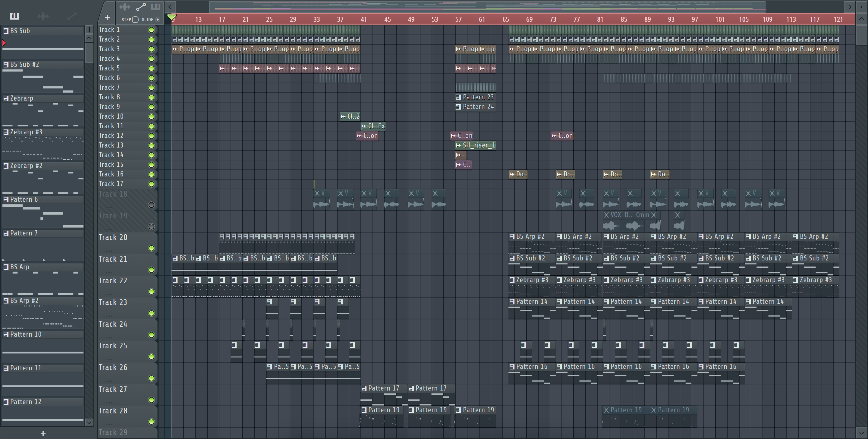Open first Pattern 17 clip menu on Track 27
868x439 pixels.
coord(364,388)
